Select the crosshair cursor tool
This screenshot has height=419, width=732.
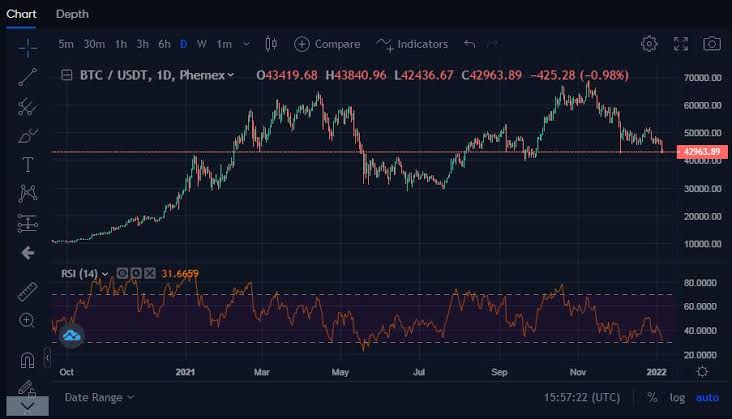coord(28,46)
